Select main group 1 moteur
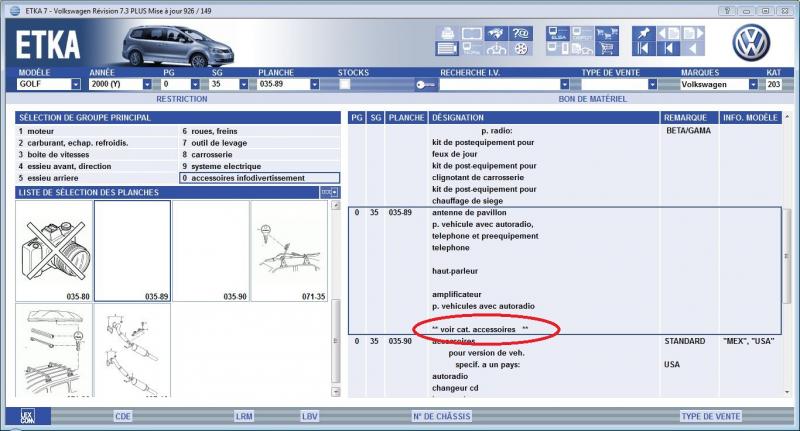Image resolution: width=800 pixels, height=431 pixels. [96, 131]
